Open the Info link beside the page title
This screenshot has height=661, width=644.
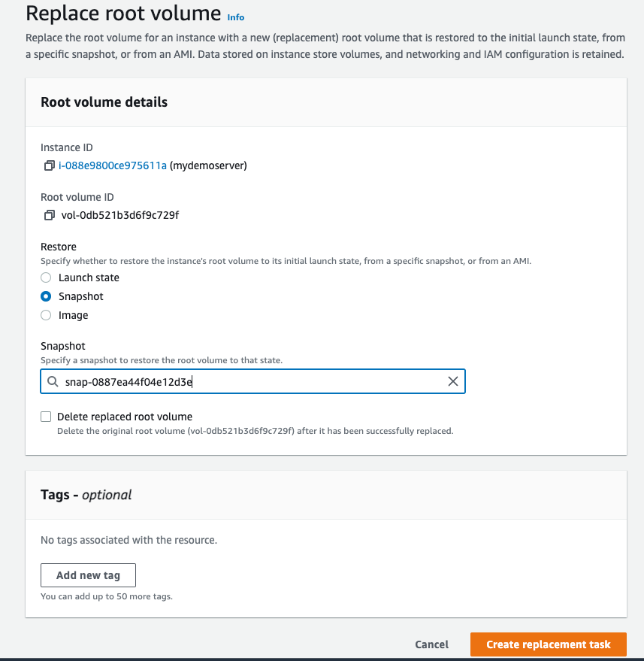(x=235, y=17)
